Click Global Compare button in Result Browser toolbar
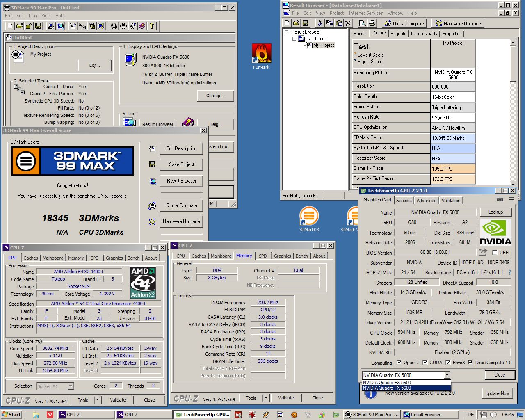This screenshot has height=420, width=525. pos(404,23)
